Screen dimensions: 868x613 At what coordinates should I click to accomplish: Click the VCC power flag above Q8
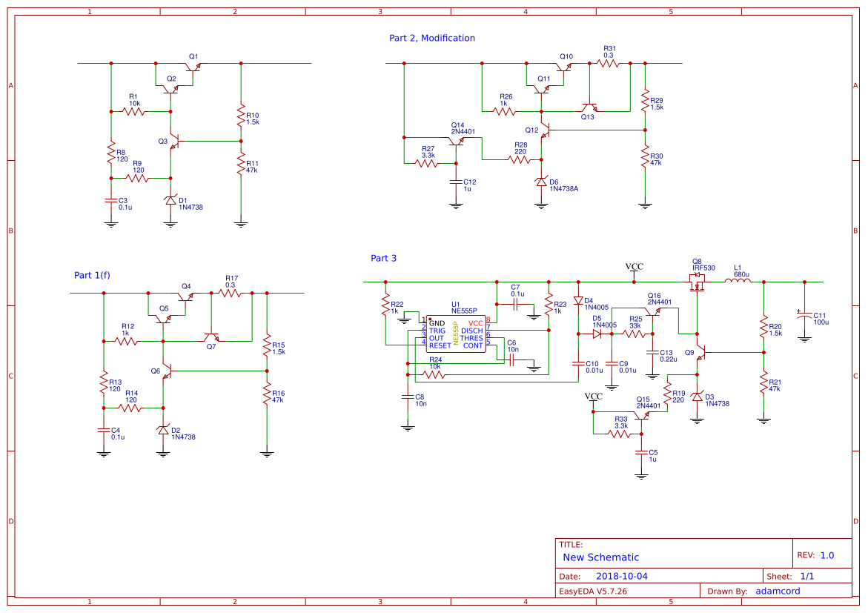click(634, 267)
